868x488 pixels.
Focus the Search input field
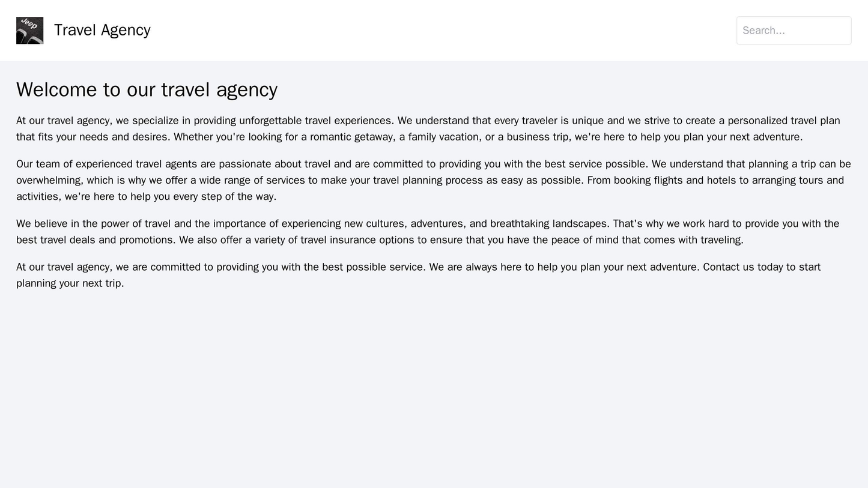click(x=794, y=30)
